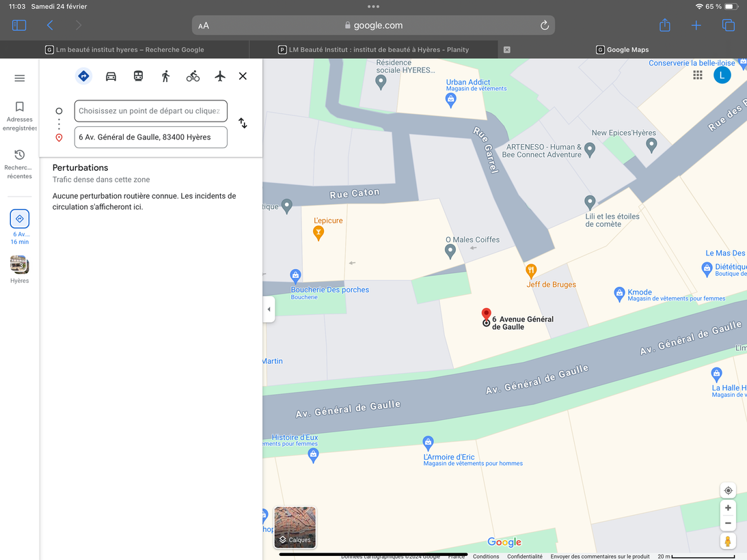Close the Google Maps tab
747x560 pixels.
507,50
